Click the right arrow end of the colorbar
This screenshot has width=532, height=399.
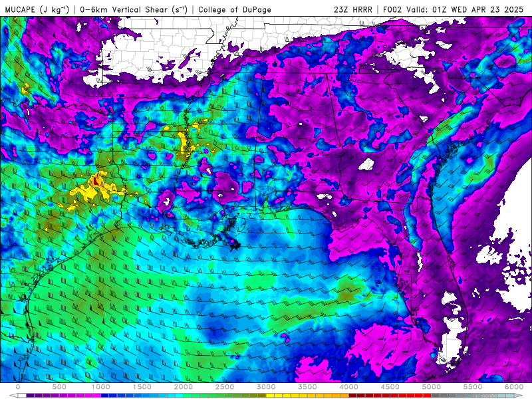pos(519,396)
